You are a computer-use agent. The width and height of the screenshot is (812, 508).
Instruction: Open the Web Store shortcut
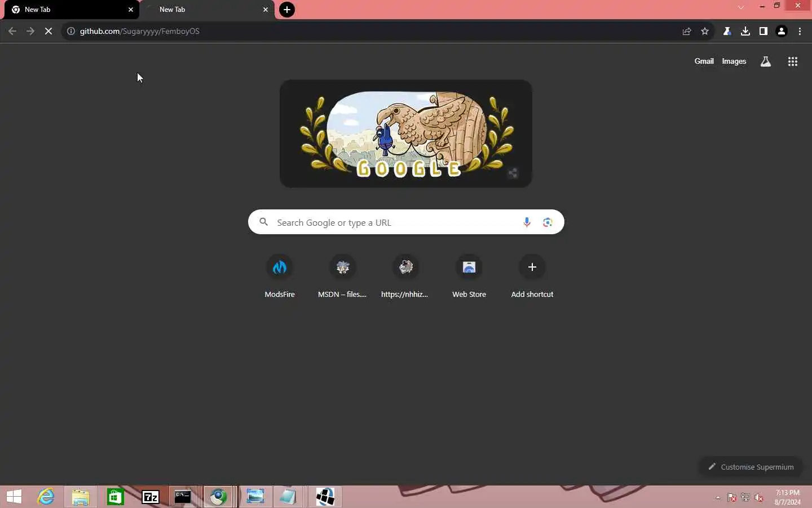469,277
